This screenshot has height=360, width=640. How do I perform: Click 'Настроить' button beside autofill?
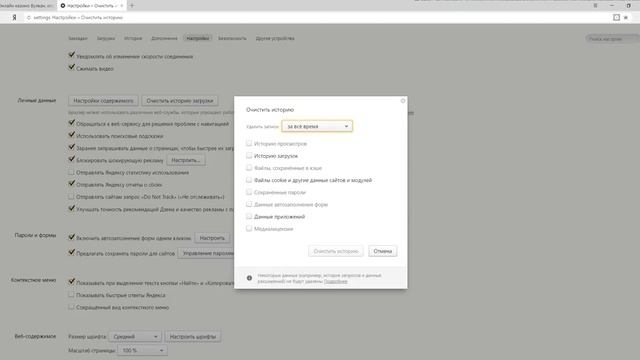tap(212, 238)
